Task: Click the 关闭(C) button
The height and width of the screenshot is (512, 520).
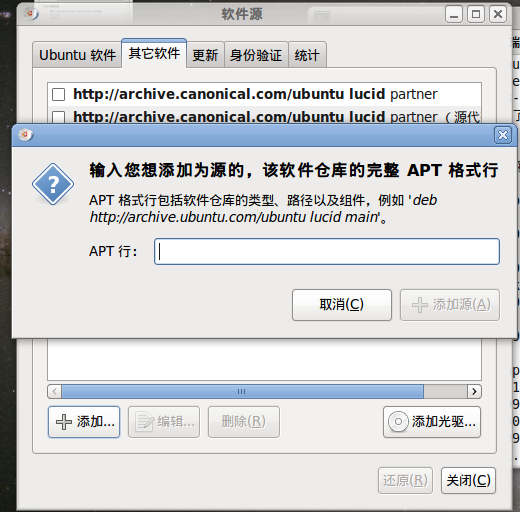Action: click(468, 480)
